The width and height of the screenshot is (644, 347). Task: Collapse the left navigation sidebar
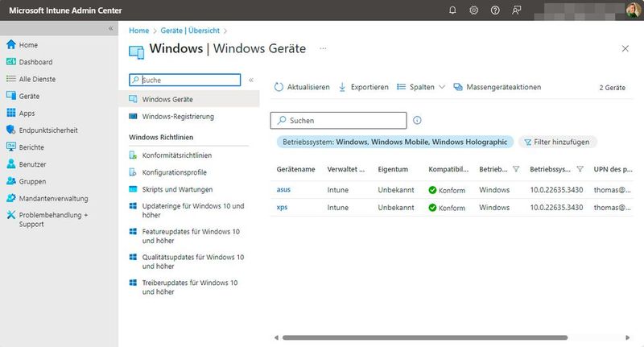tap(110, 28)
